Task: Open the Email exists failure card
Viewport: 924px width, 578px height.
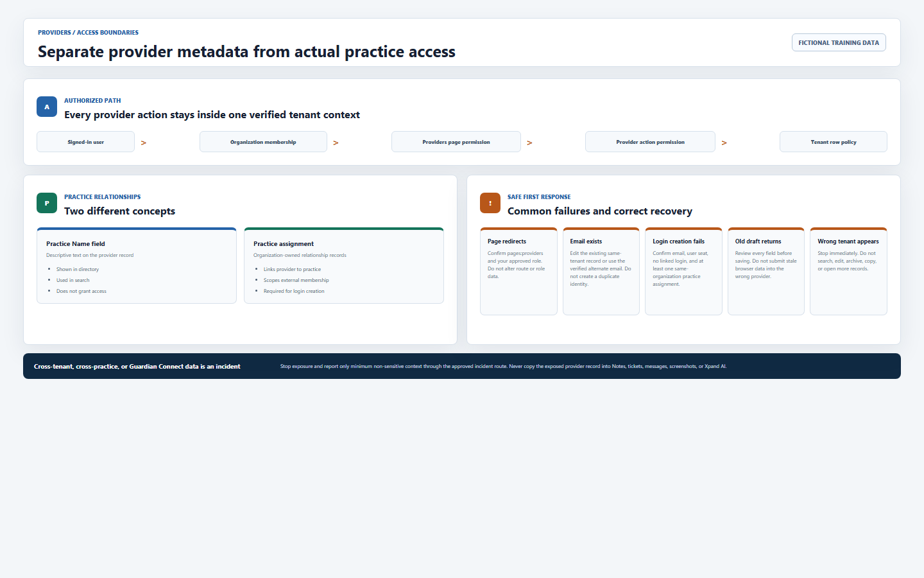Action: tap(601, 271)
